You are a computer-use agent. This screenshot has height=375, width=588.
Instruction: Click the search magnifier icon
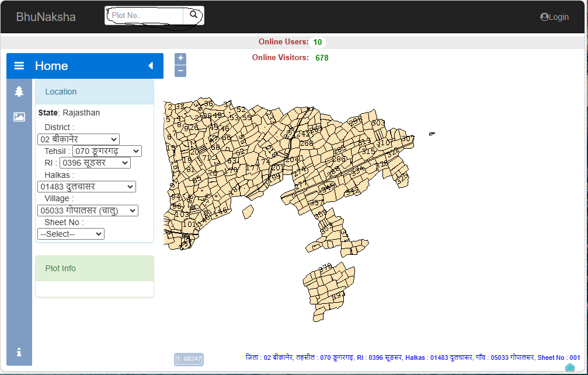193,15
